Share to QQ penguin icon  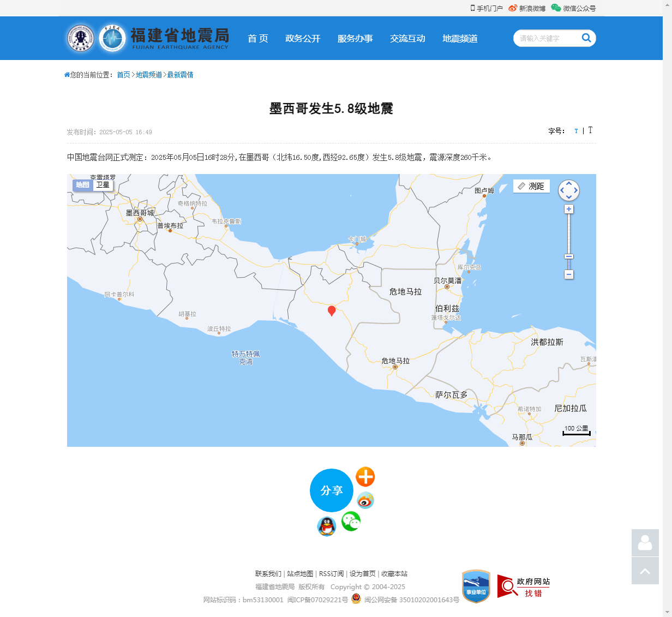pos(326,526)
